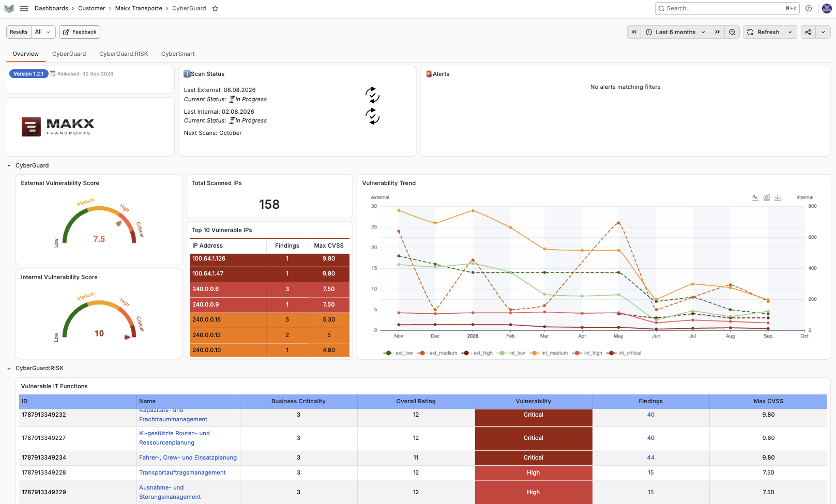The height and width of the screenshot is (504, 836).
Task: Open the Transportauftragsmanagement link
Action: point(183,472)
